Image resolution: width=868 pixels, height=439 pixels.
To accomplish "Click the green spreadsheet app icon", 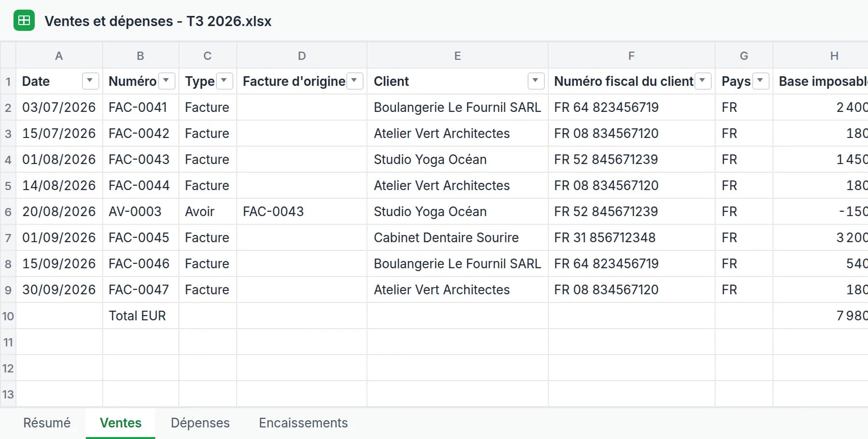I will 24,21.
